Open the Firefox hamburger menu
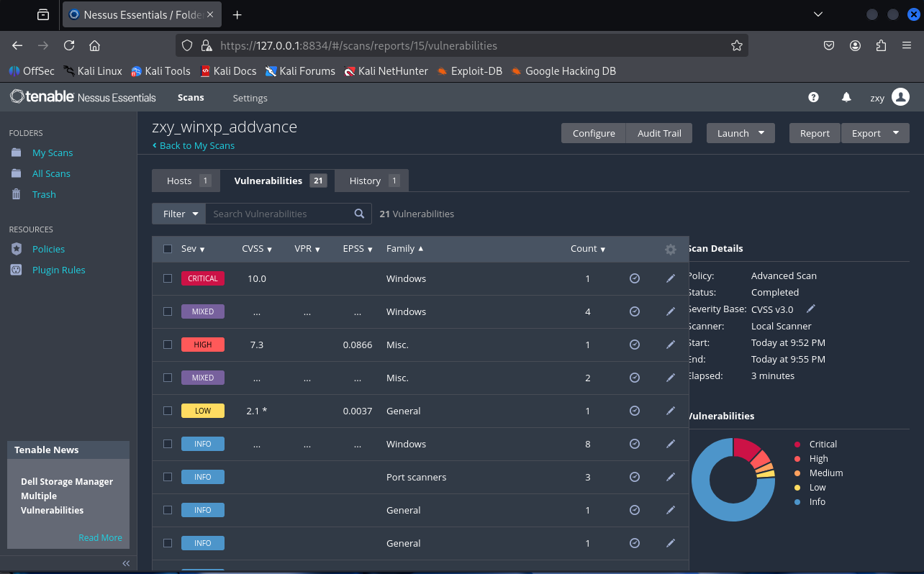The height and width of the screenshot is (574, 924). 907,45
